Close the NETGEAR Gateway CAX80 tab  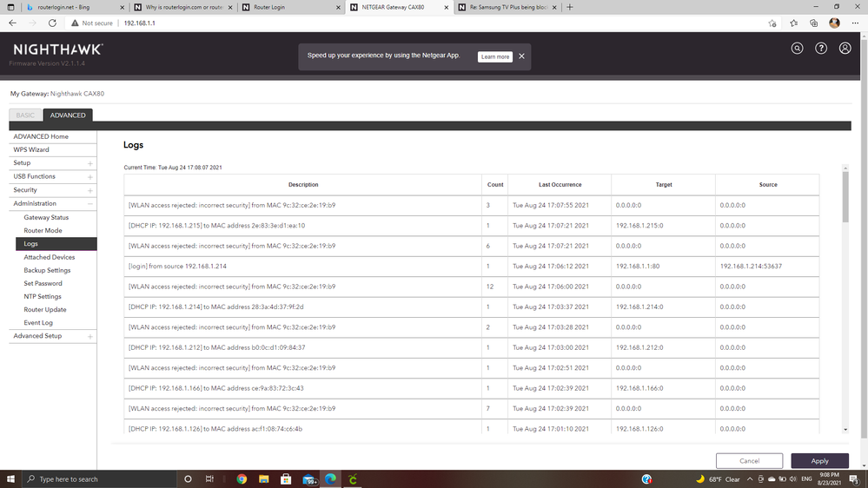tap(447, 7)
